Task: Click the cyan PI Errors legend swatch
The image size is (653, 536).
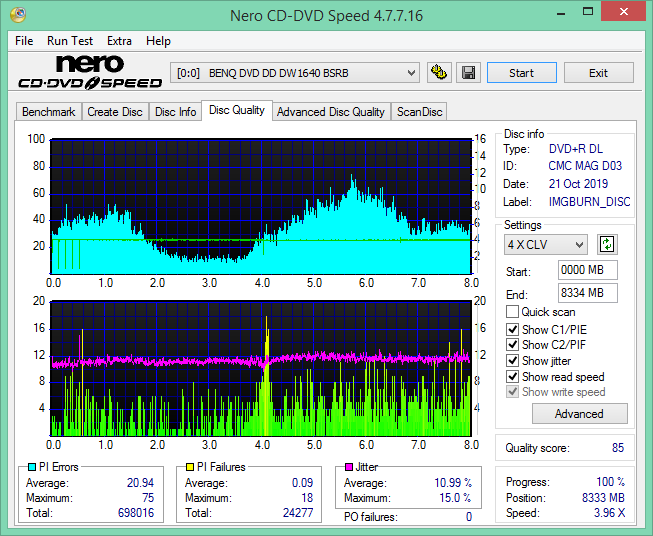Action: [x=32, y=467]
